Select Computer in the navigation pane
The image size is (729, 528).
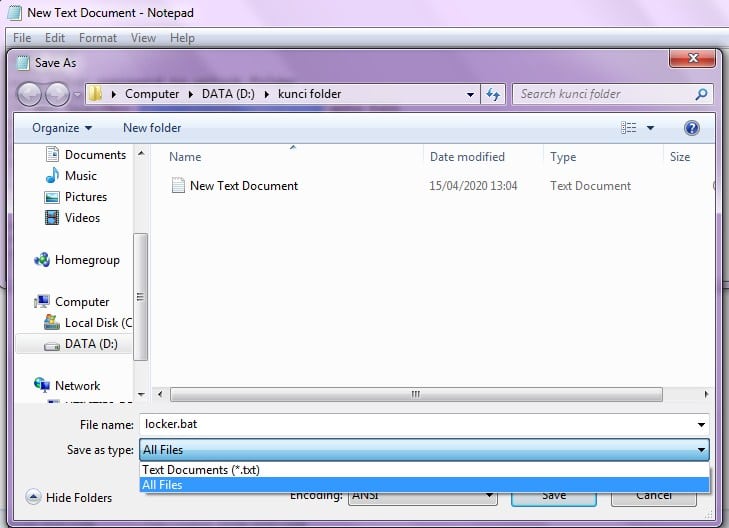coord(82,302)
